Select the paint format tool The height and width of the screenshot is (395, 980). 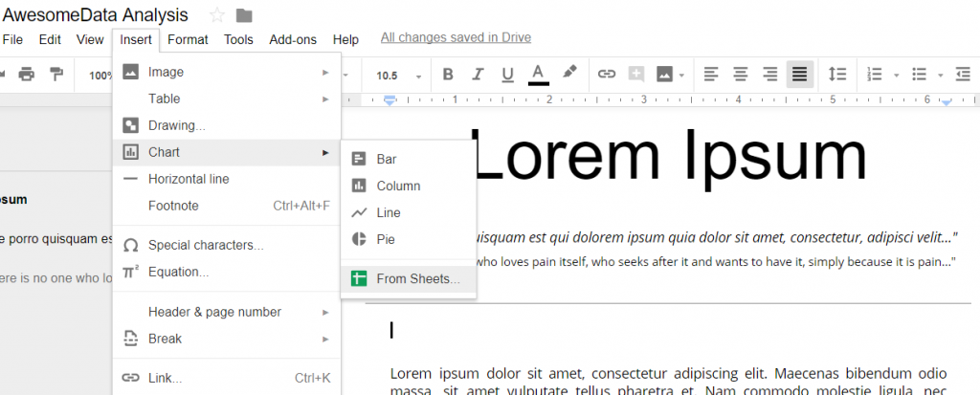point(56,75)
